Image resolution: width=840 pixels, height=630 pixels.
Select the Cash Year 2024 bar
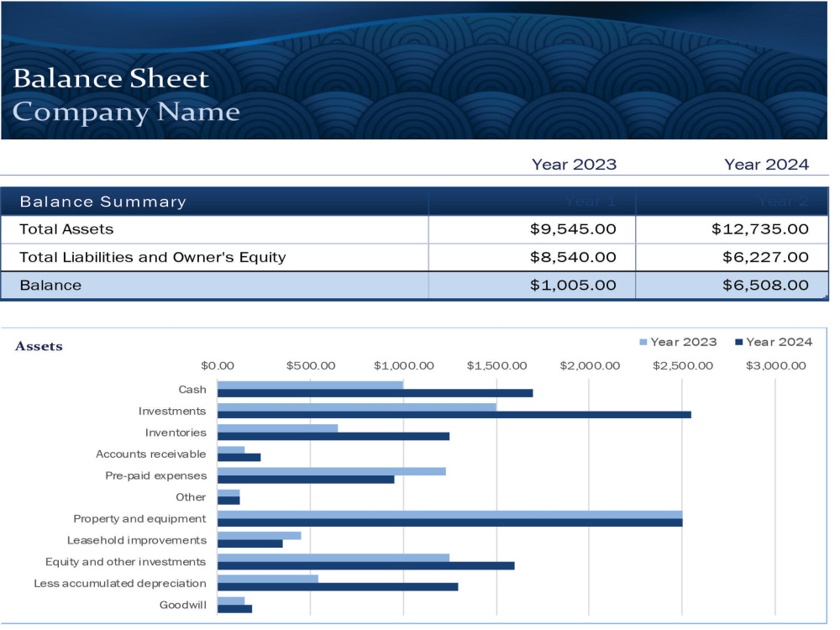[x=375, y=393]
